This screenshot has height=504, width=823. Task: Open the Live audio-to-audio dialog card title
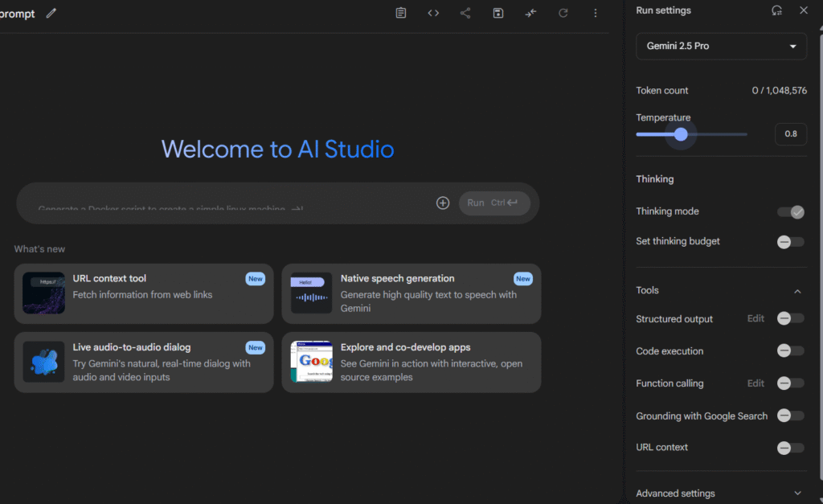(132, 347)
